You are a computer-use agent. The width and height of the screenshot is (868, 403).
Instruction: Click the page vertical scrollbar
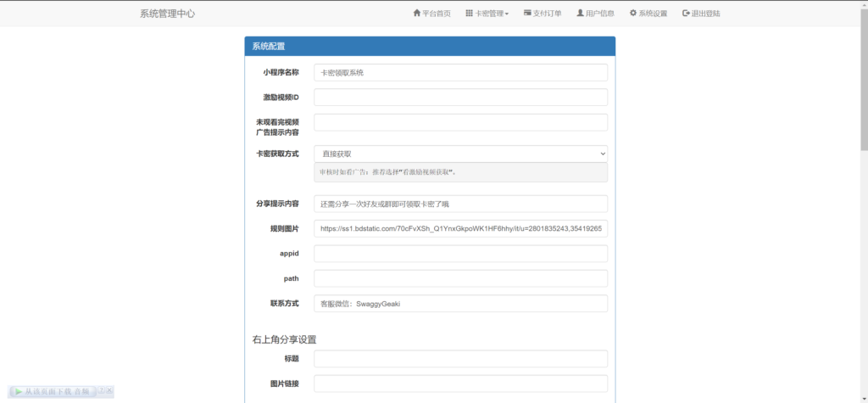[863, 85]
